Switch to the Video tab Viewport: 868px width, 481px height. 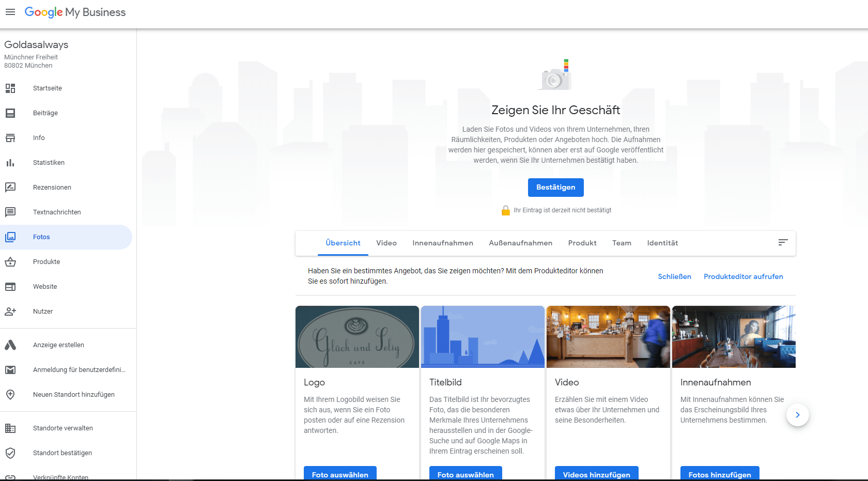coord(386,243)
